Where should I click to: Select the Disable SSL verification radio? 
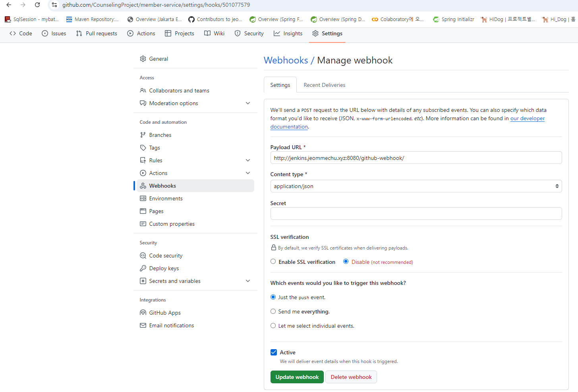(x=346, y=261)
